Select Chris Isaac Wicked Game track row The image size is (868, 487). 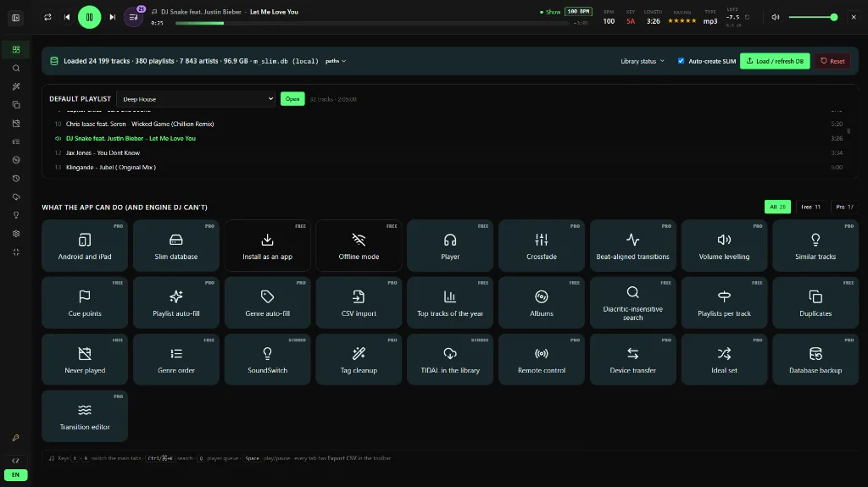click(x=448, y=124)
